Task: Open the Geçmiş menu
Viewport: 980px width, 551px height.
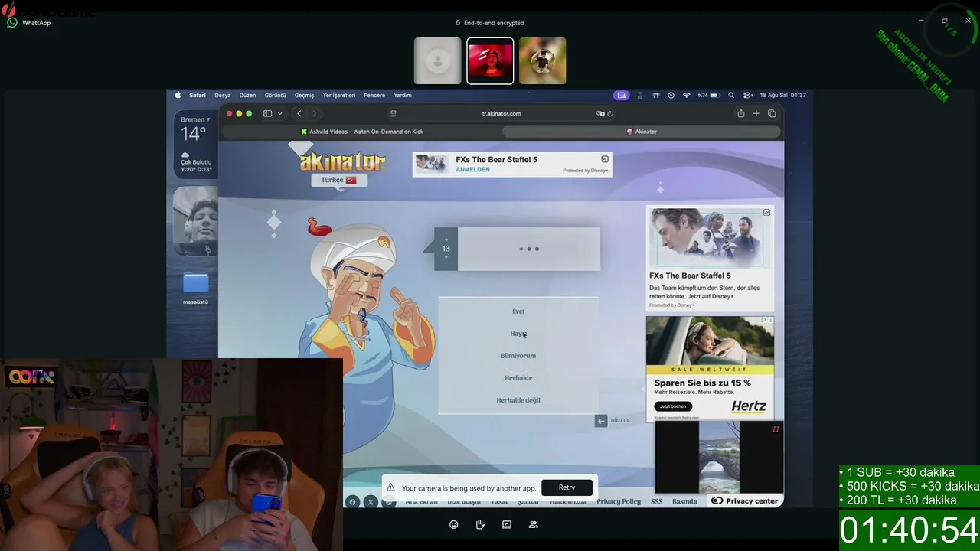Action: [304, 96]
